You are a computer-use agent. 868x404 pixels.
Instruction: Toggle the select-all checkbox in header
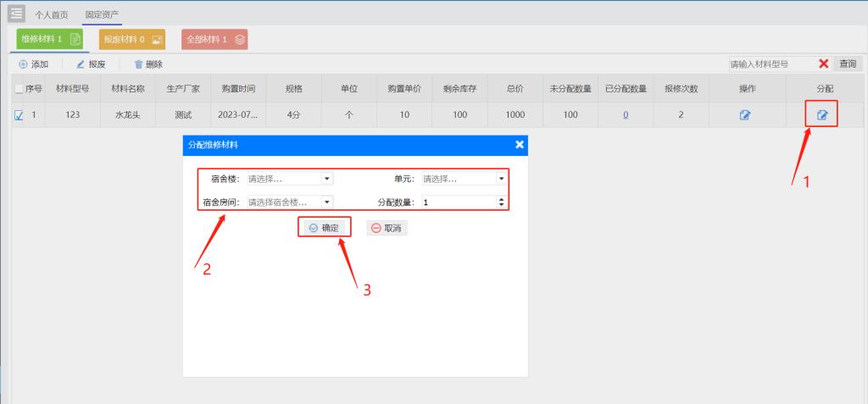[x=19, y=90]
